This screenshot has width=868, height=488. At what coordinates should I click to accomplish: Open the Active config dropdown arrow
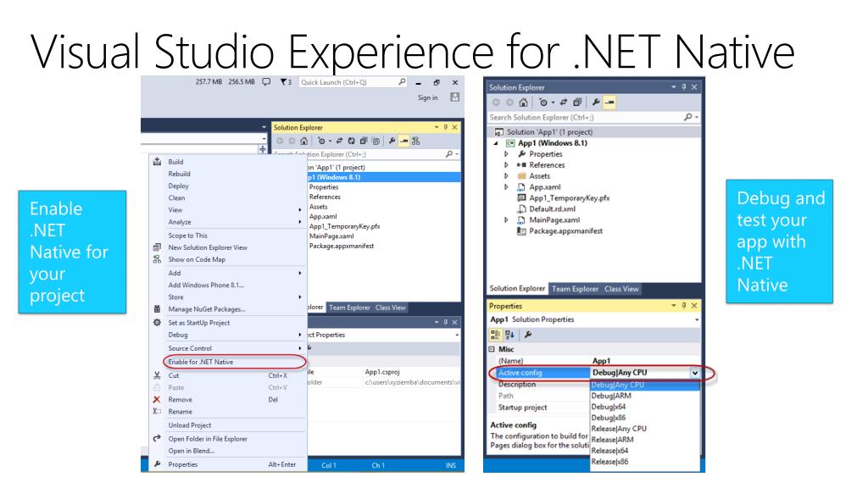coord(695,374)
